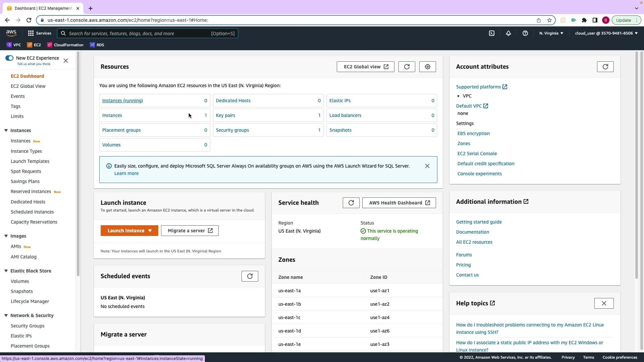
Task: Click the support help question icon
Action: pos(525,33)
